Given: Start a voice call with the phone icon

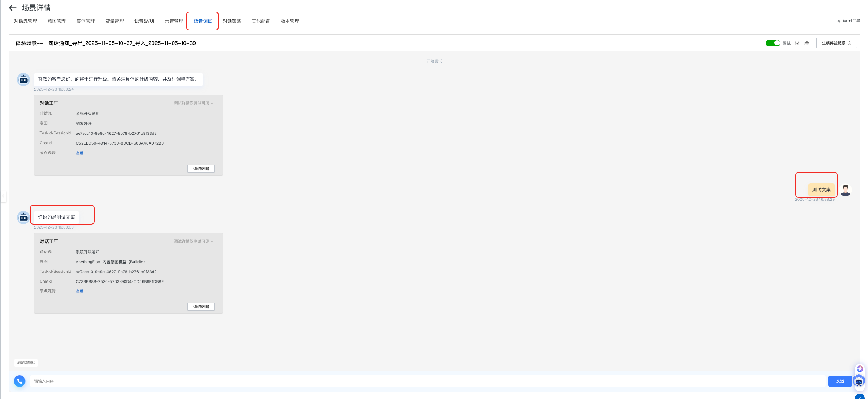Looking at the screenshot, I should (x=19, y=381).
